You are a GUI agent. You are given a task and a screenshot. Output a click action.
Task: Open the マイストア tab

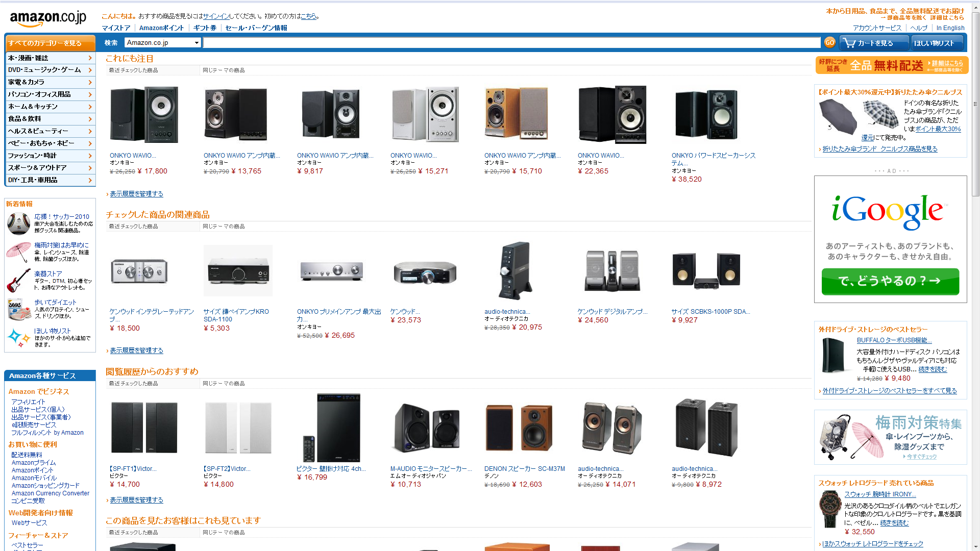point(116,28)
